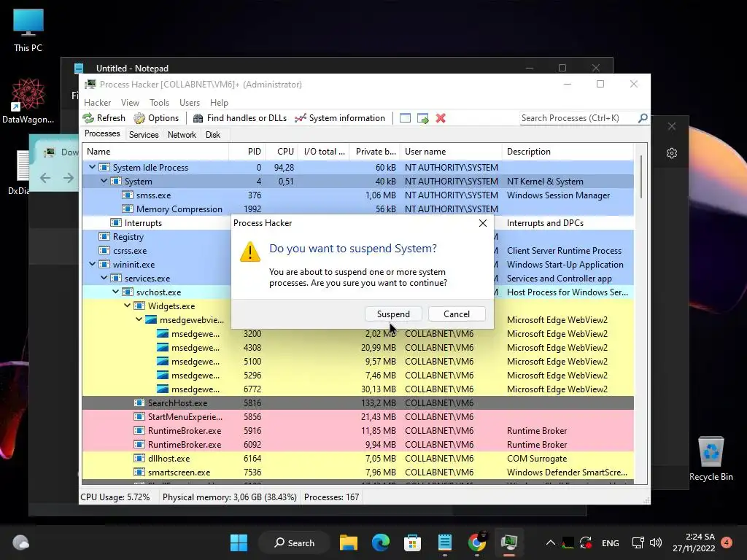Image resolution: width=747 pixels, height=560 pixels.
Task: Click the find window toolbar icon
Action: coord(405,118)
